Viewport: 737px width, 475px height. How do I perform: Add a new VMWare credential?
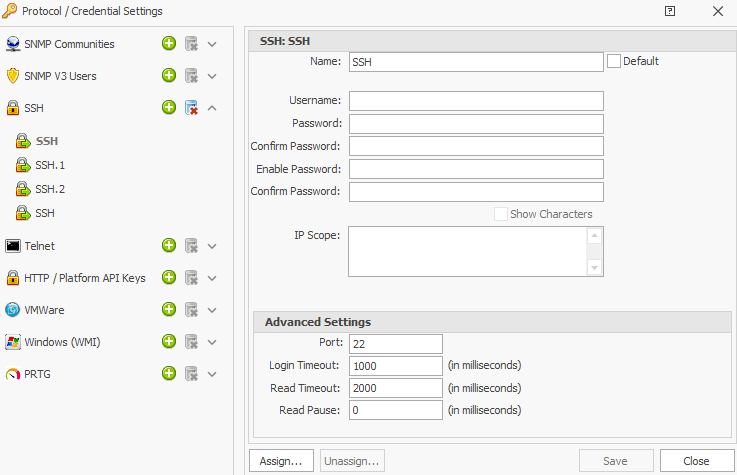169,310
